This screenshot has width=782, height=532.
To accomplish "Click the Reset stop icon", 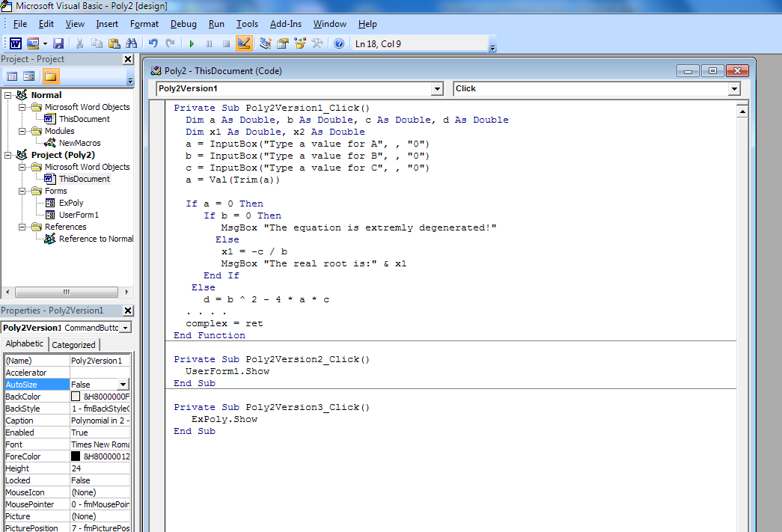I will pos(227,44).
